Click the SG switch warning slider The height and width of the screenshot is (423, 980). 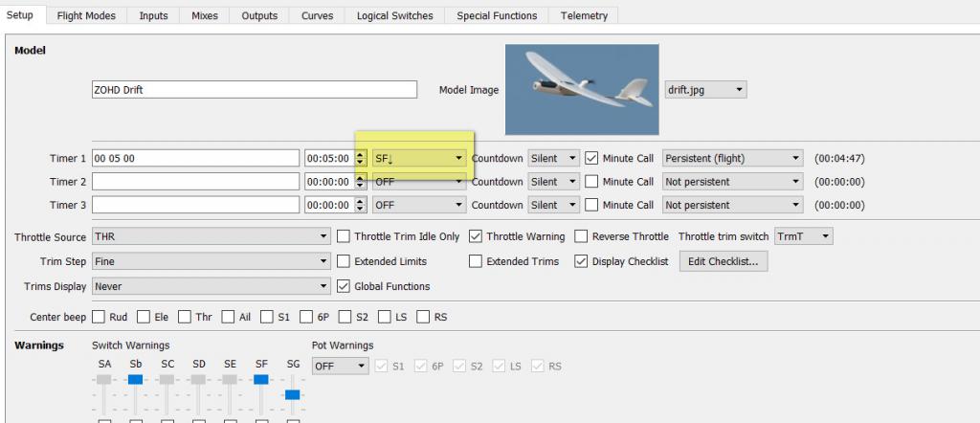(x=292, y=394)
